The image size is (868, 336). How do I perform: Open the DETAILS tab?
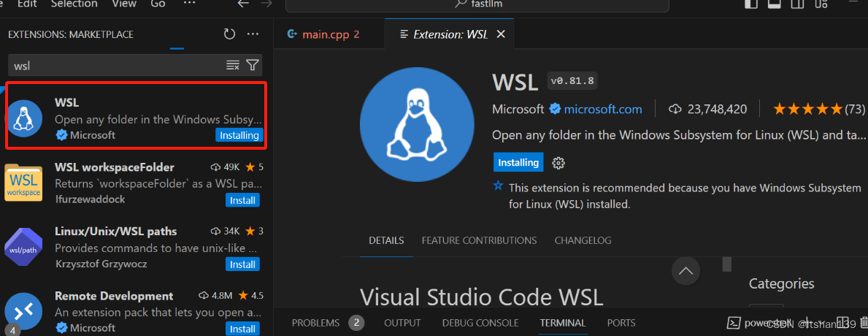(386, 241)
